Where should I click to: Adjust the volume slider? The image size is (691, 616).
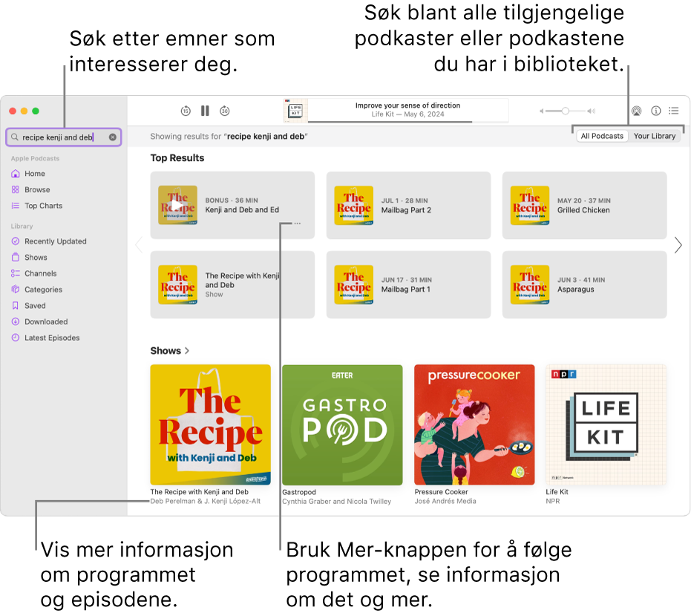coord(566,111)
